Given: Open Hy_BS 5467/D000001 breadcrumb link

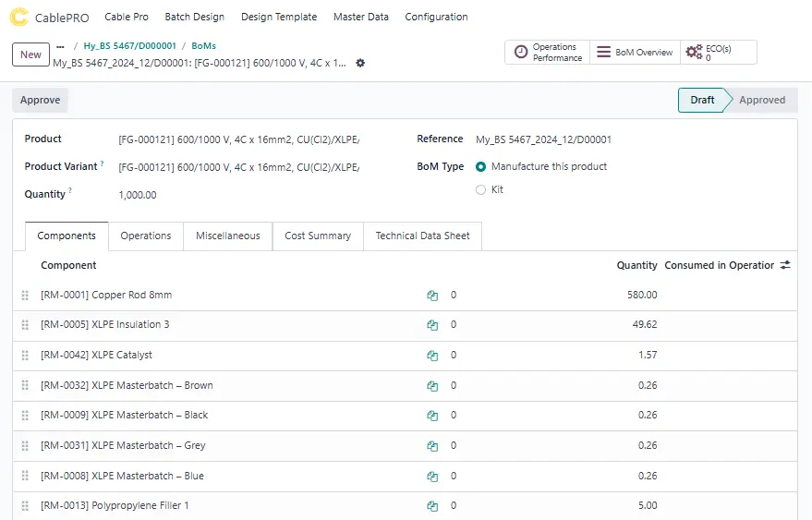Looking at the screenshot, I should (130, 46).
